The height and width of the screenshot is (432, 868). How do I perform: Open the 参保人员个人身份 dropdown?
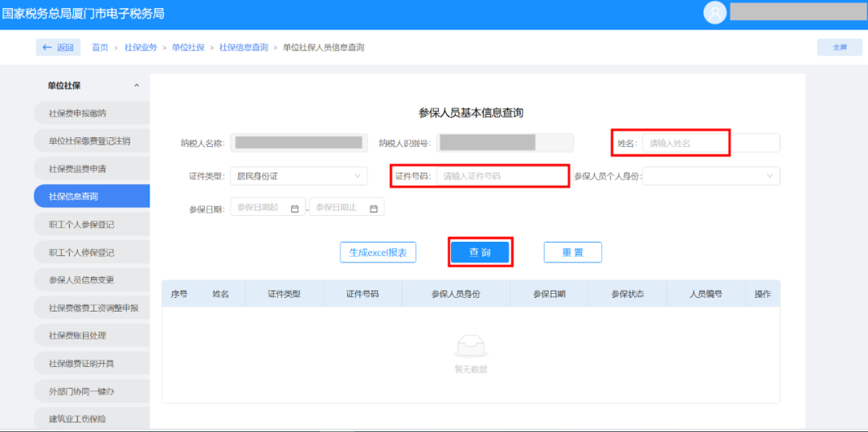pos(710,177)
